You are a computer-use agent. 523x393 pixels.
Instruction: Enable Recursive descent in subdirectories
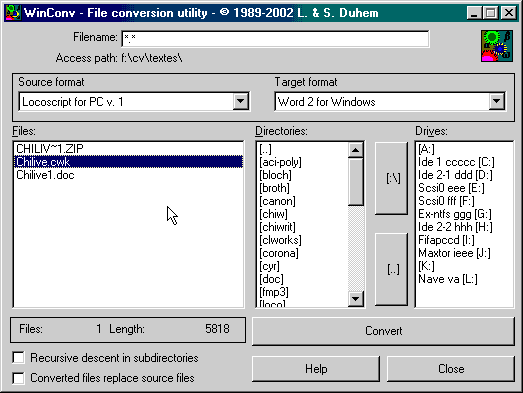coord(18,358)
